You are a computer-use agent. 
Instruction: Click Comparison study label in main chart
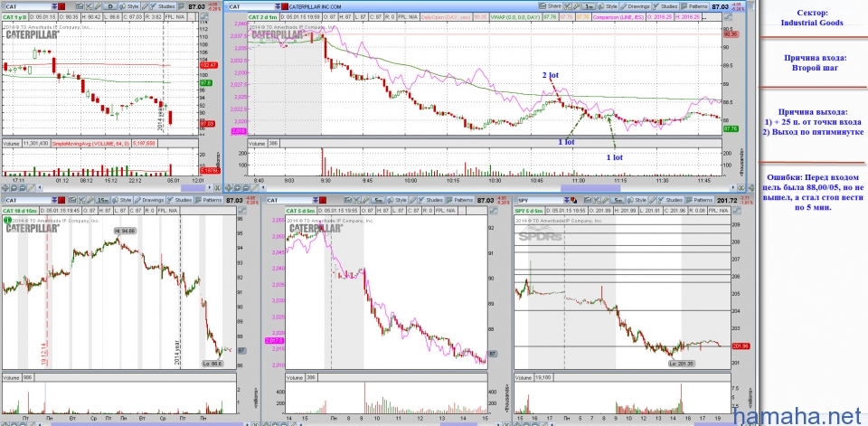click(618, 17)
